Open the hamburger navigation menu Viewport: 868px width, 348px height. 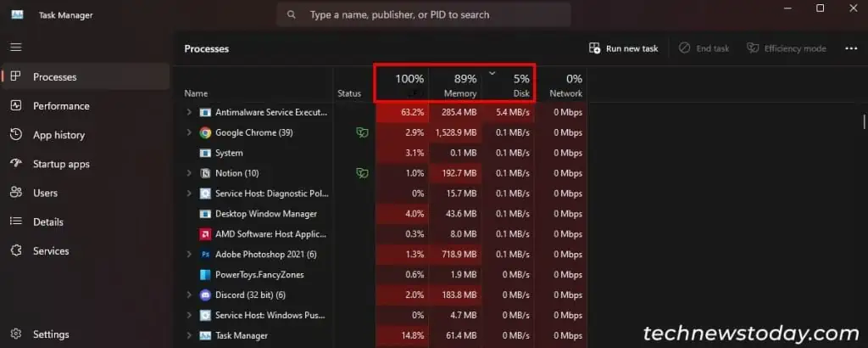tap(16, 47)
